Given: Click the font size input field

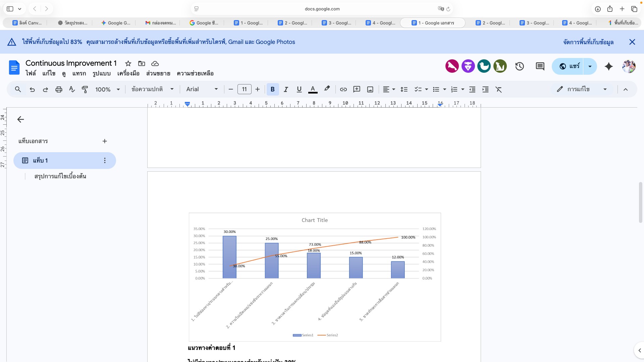Looking at the screenshot, I should (x=244, y=89).
